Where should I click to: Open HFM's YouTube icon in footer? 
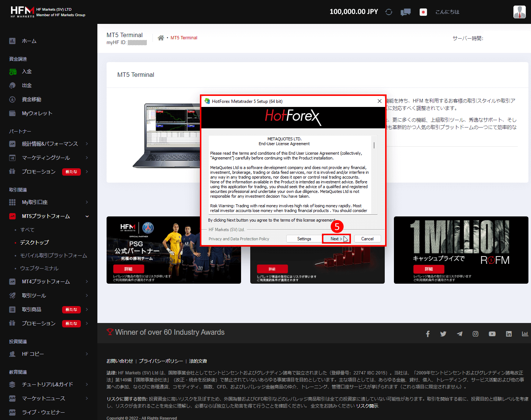point(492,334)
